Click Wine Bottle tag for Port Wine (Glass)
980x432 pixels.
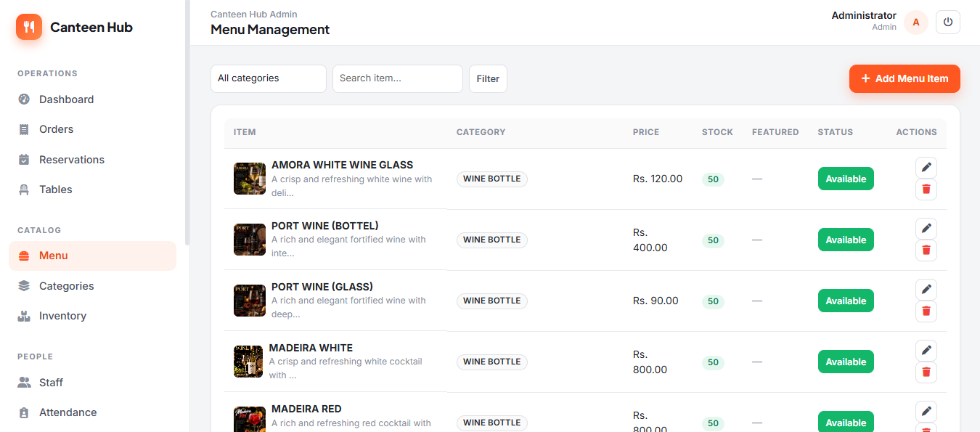(492, 301)
